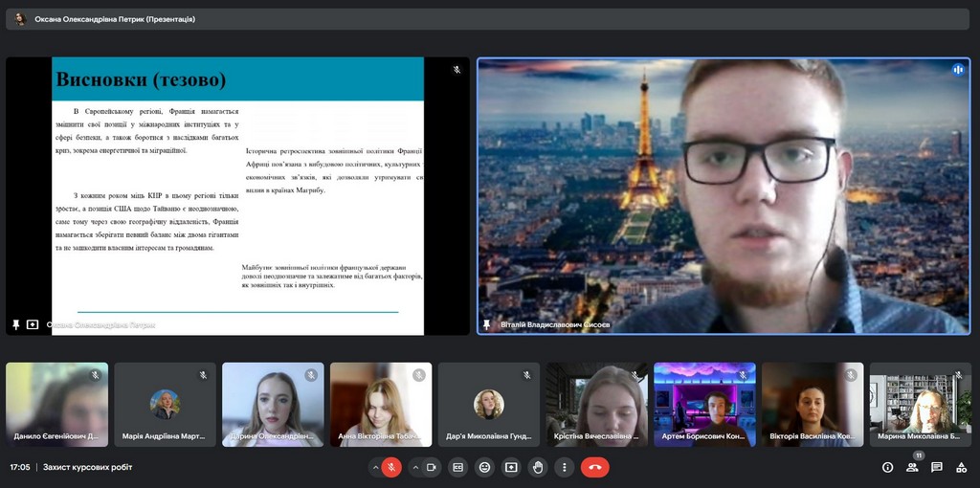Open the three-dot more options menu
The height and width of the screenshot is (488, 980).
point(565,467)
